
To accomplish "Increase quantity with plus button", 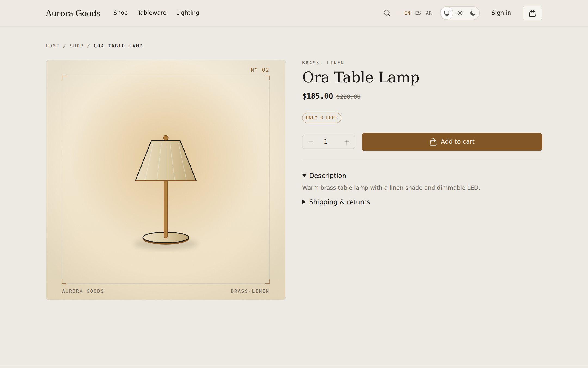I will [347, 142].
